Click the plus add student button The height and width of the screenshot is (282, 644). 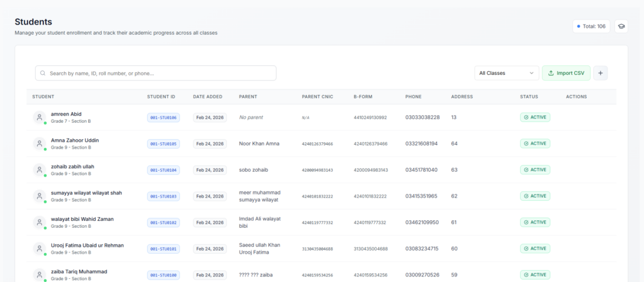point(601,73)
